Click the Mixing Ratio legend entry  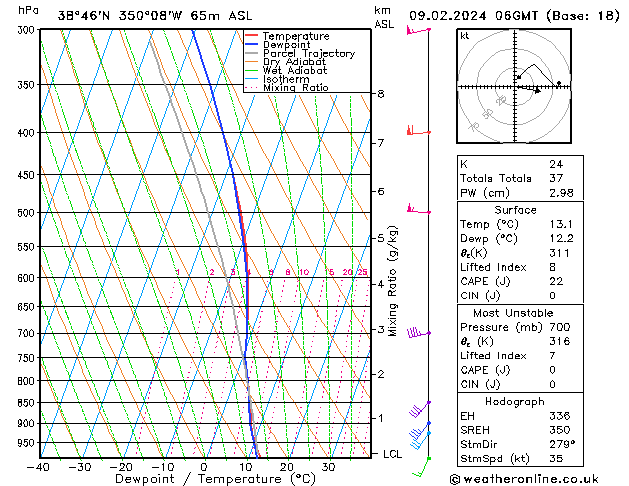(296, 87)
